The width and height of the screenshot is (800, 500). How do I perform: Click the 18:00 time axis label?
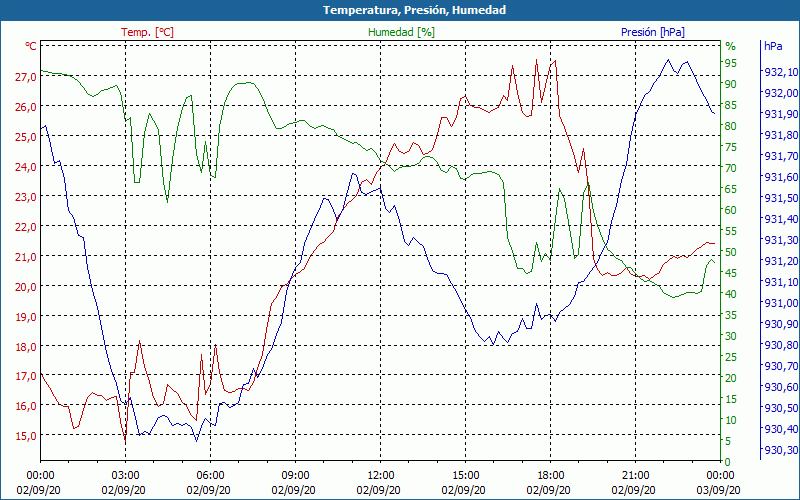tap(551, 476)
